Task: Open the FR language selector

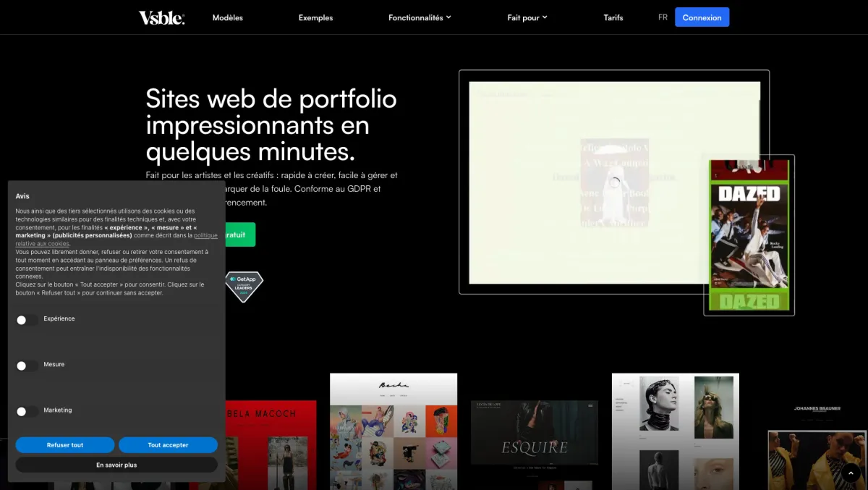Action: (663, 17)
